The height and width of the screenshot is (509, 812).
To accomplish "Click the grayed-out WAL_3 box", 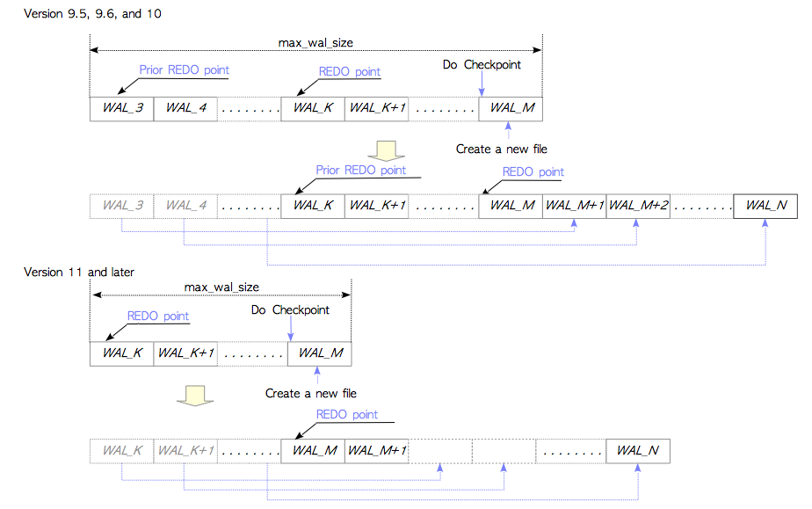I will (121, 206).
